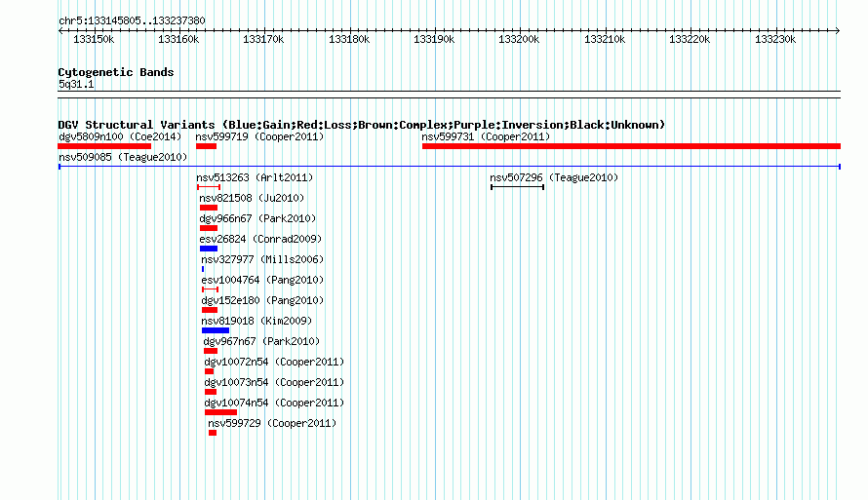
Task: Select the red bracket glyph under nsv513263
Action: (x=209, y=187)
